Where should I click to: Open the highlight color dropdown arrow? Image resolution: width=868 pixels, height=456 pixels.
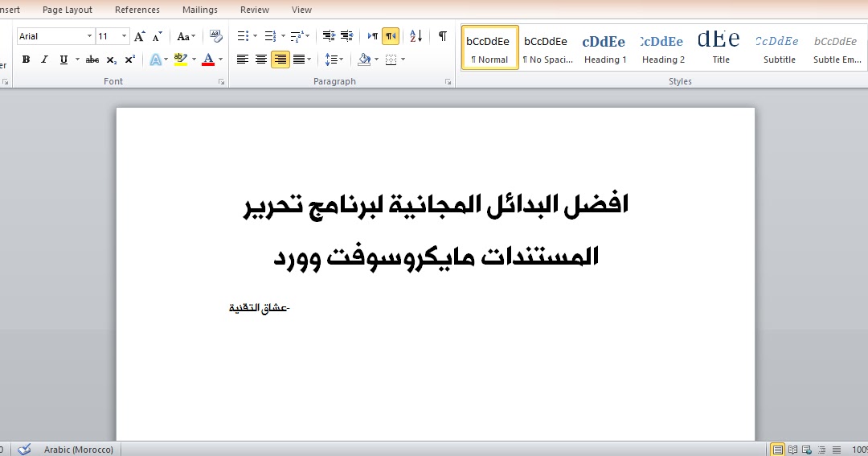194,60
